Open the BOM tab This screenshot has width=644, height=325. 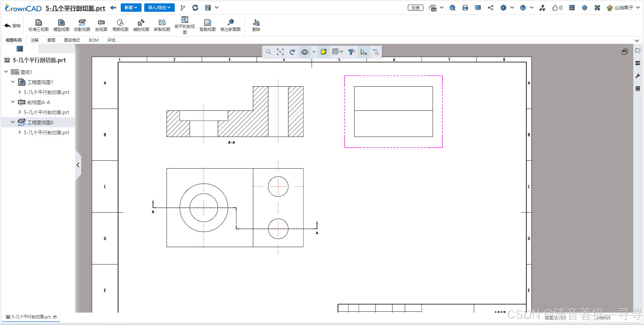pos(94,40)
